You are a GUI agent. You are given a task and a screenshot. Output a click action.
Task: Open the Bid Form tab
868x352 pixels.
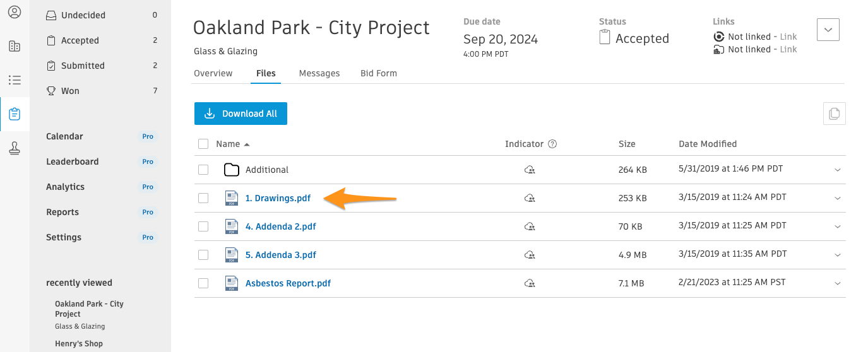[x=379, y=73]
